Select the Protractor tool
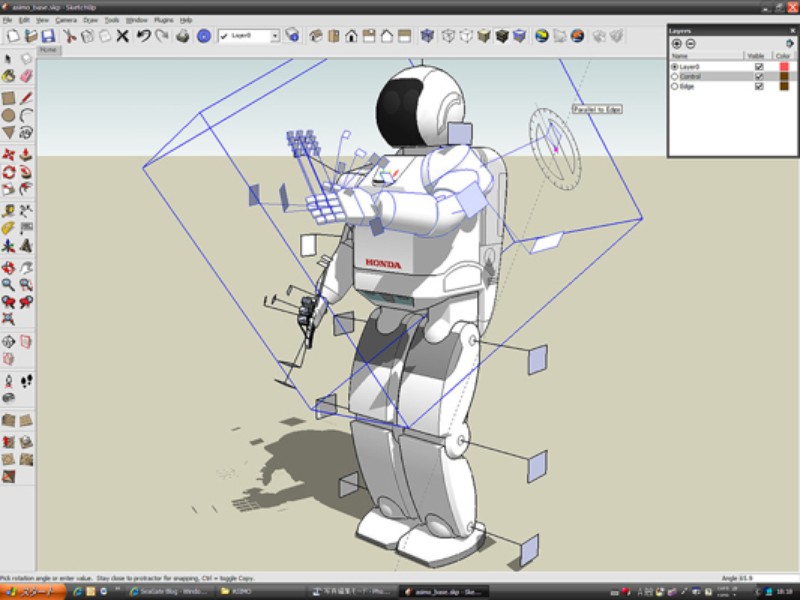 tap(8, 229)
